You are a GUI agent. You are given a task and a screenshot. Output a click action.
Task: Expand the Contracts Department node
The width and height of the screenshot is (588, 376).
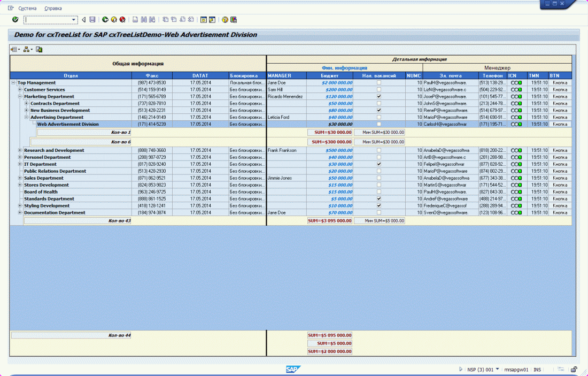pyautogui.click(x=26, y=103)
